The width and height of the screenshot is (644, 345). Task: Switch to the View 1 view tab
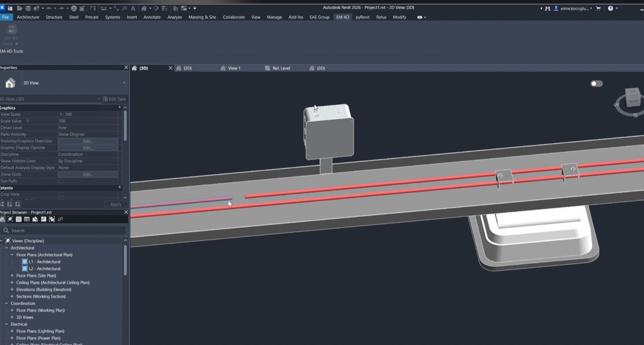click(x=234, y=68)
